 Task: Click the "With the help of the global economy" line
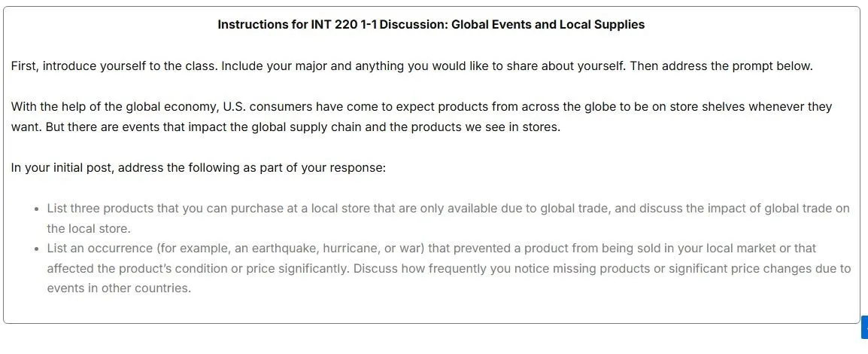click(421, 106)
